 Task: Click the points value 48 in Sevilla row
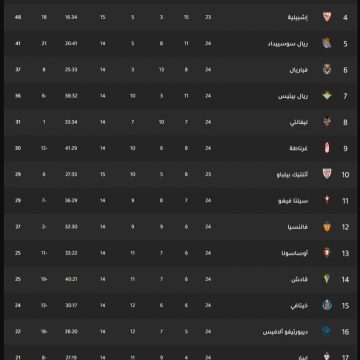18,17
